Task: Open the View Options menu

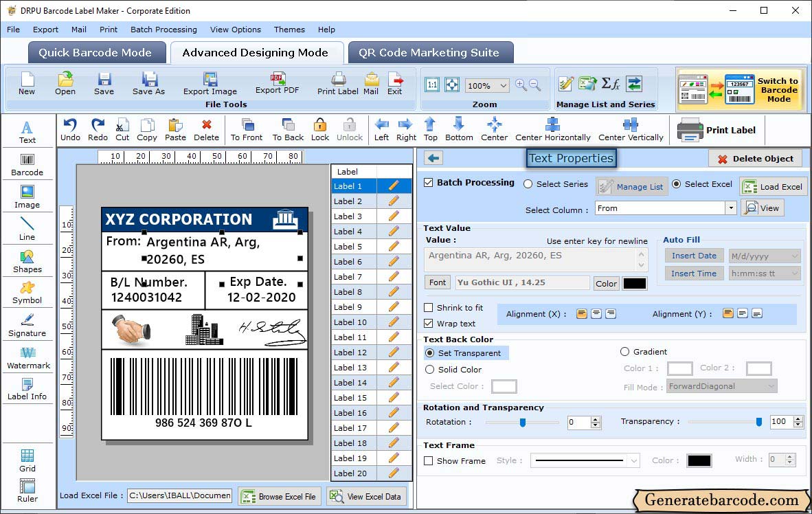Action: pos(236,30)
